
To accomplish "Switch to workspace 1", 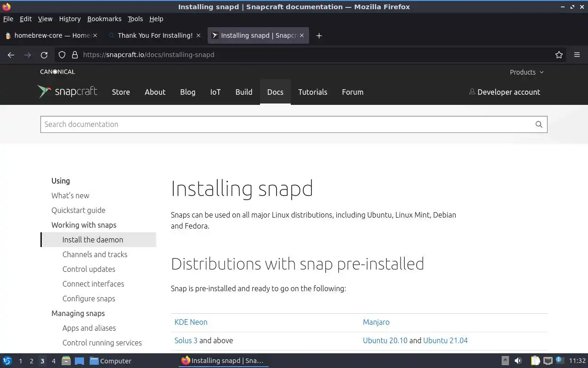I will [20, 361].
